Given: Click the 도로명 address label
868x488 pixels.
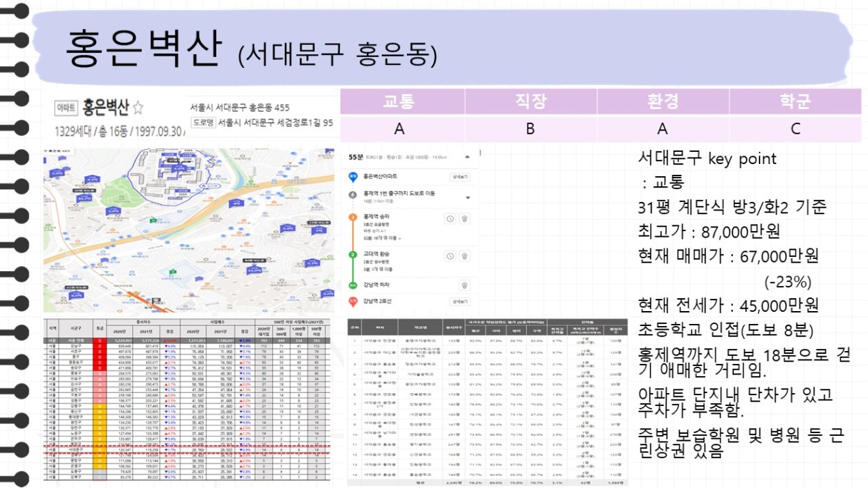Looking at the screenshot, I should pyautogui.click(x=203, y=123).
